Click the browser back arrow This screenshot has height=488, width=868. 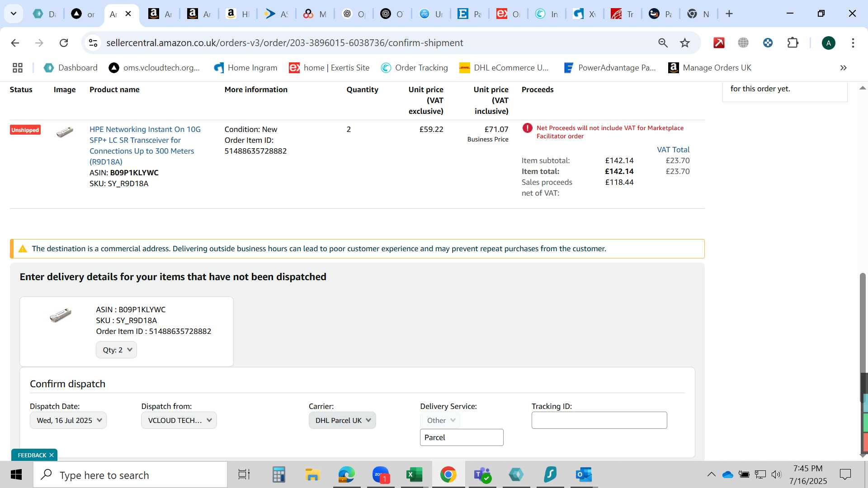tap(15, 43)
